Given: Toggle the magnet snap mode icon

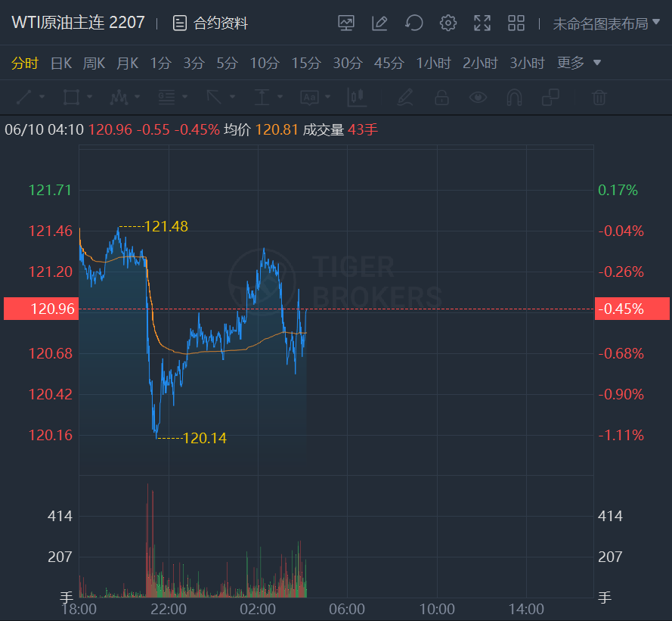Looking at the screenshot, I should point(514,97).
